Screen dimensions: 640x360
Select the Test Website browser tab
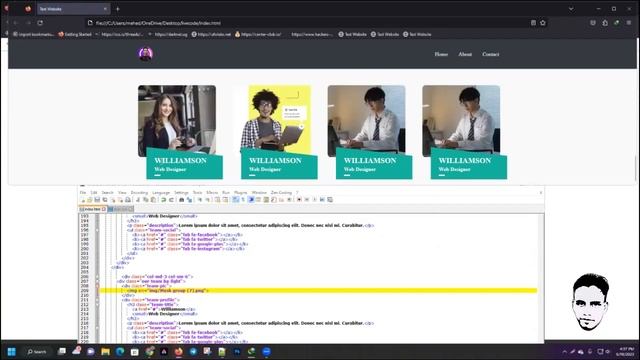click(73, 9)
